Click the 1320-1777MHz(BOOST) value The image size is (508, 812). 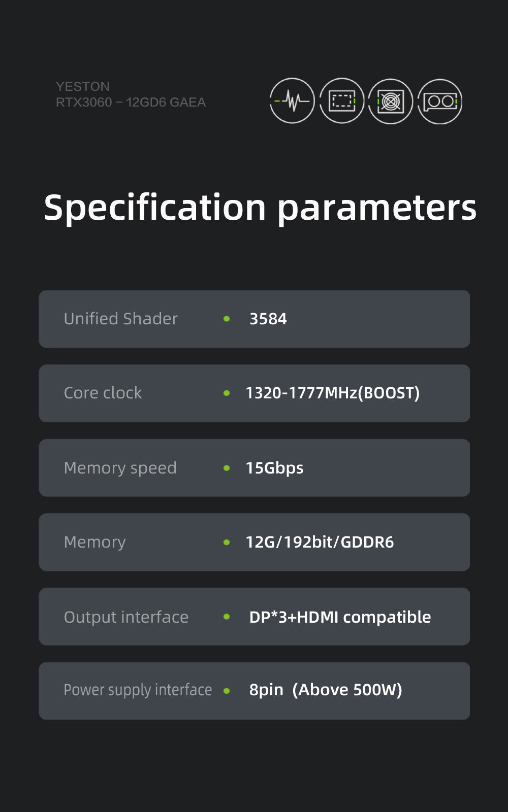pos(333,393)
